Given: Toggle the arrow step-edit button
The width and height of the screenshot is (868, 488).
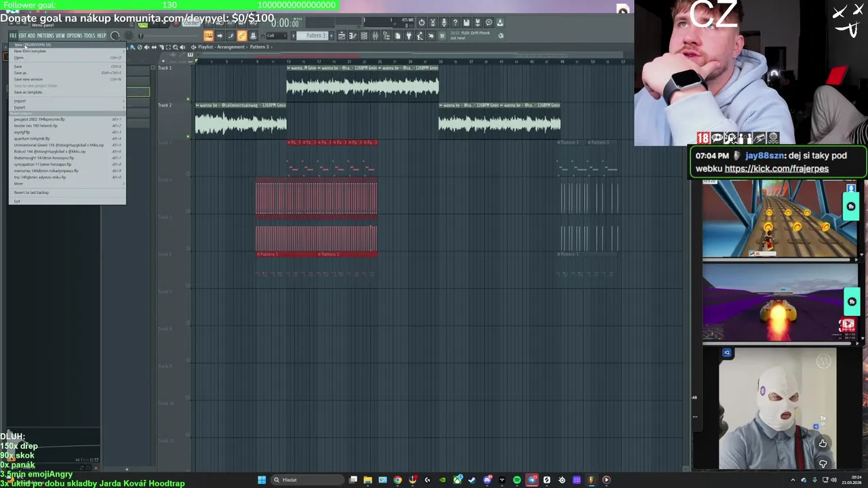Looking at the screenshot, I should click(220, 35).
